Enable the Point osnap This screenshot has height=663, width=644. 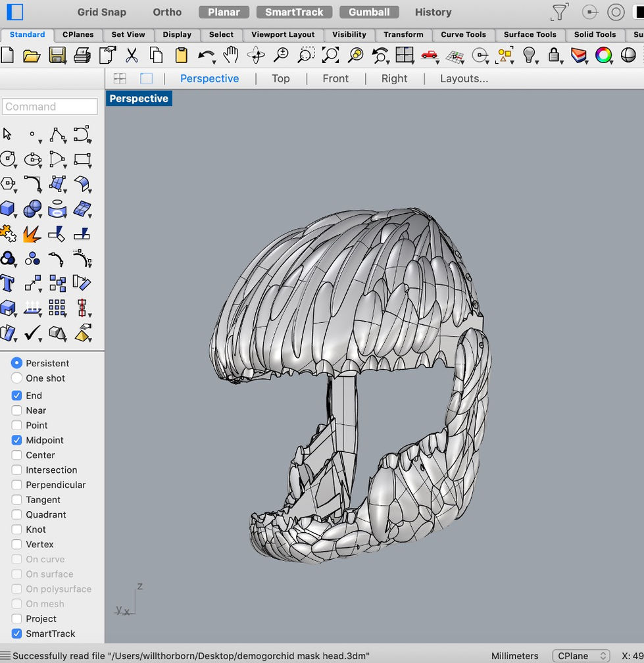[x=16, y=425]
